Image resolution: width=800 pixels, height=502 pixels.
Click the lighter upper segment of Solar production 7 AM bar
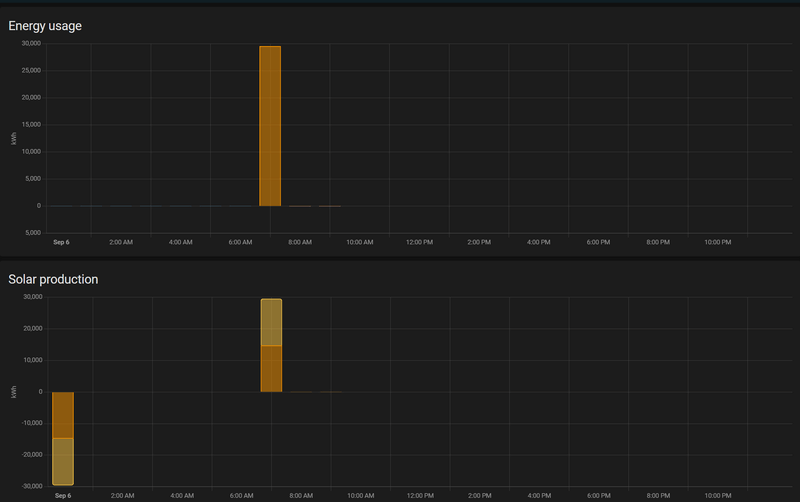coord(271,322)
